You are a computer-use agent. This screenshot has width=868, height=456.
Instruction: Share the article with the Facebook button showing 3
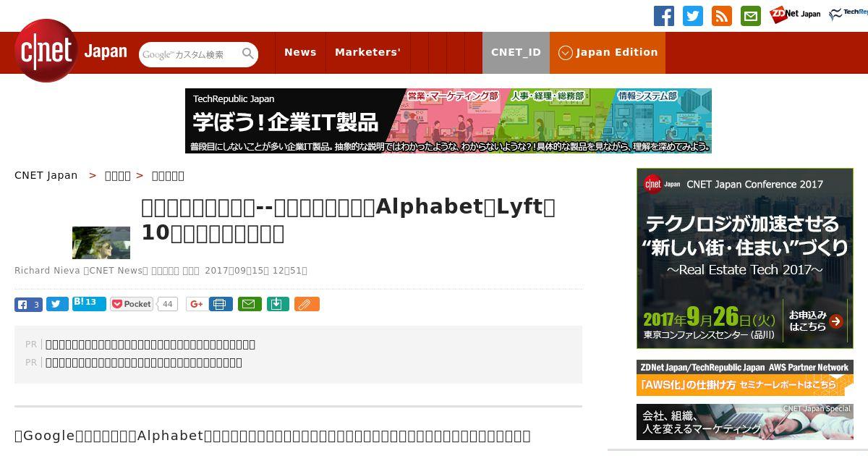[28, 305]
